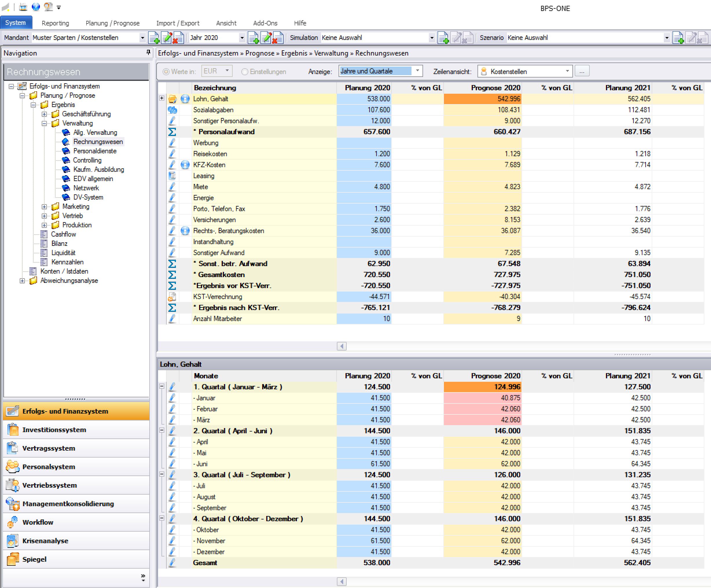Image resolution: width=711 pixels, height=588 pixels.
Task: Select Cashflow in navigation tree
Action: coord(63,235)
